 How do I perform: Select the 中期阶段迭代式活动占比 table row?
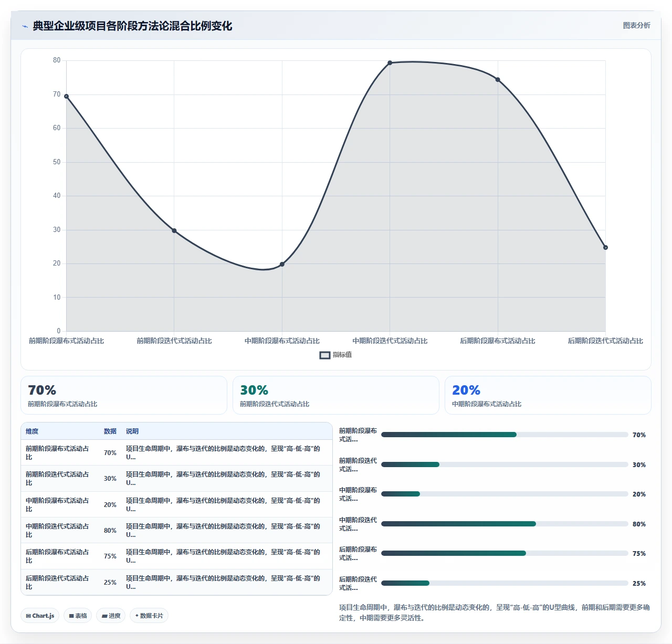click(176, 530)
